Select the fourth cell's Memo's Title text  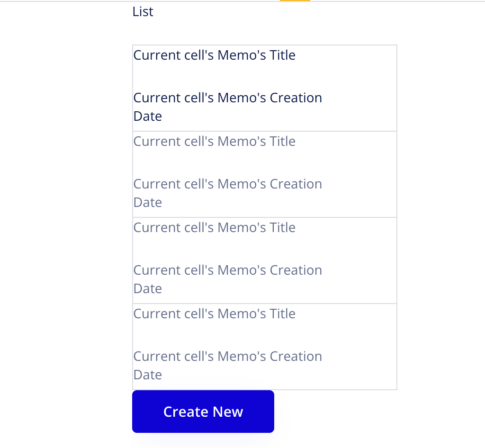pos(214,314)
